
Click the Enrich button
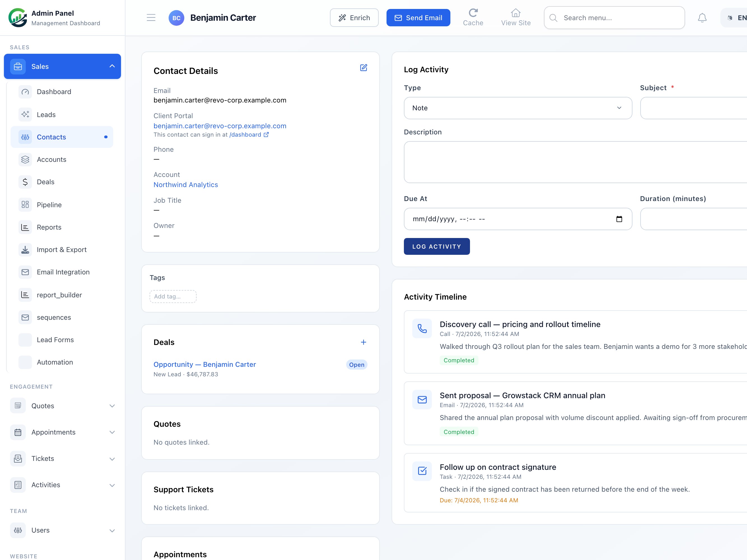click(x=354, y=18)
